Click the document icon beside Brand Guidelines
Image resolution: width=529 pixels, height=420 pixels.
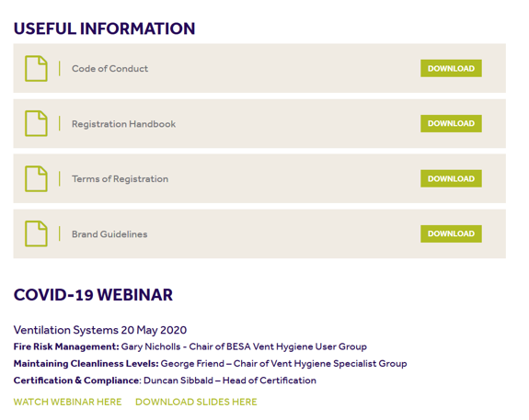36,233
